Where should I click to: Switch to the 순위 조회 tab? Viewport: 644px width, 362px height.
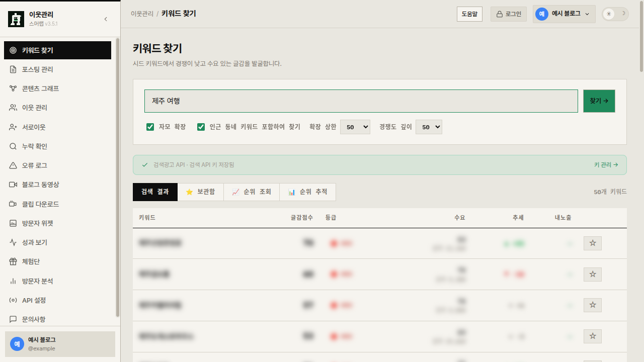click(x=252, y=192)
